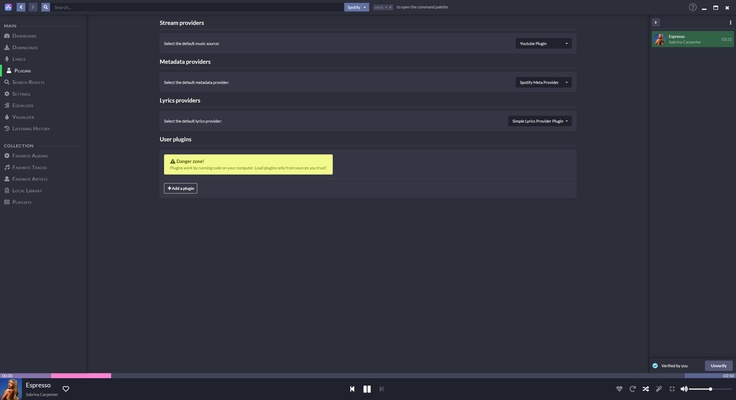
Task: Mute the volume with speaker icon
Action: 684,389
